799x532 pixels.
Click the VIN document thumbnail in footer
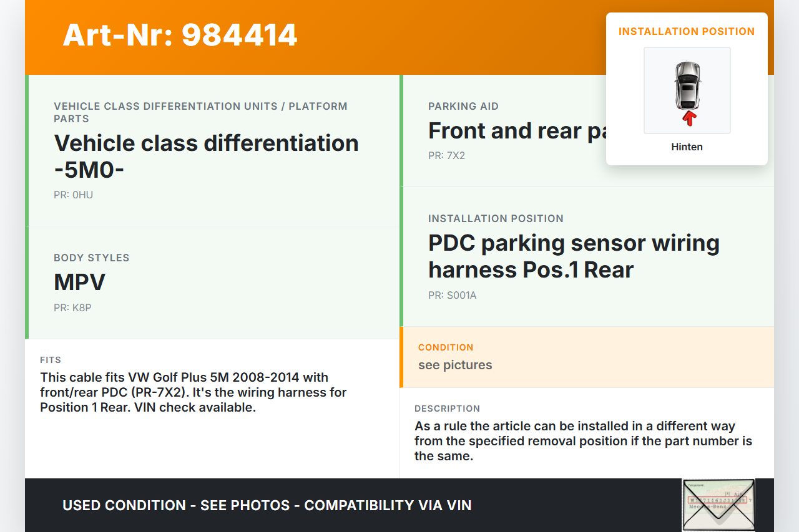718,505
